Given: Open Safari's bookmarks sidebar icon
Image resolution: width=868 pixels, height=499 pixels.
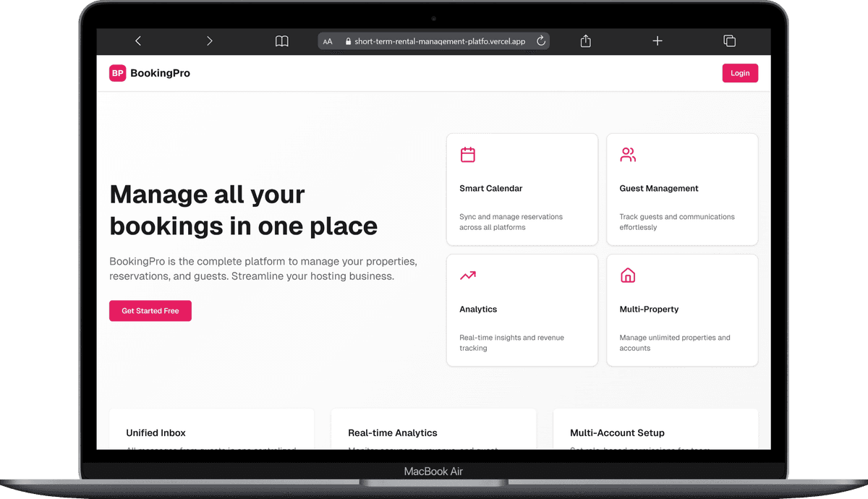Looking at the screenshot, I should [x=281, y=41].
